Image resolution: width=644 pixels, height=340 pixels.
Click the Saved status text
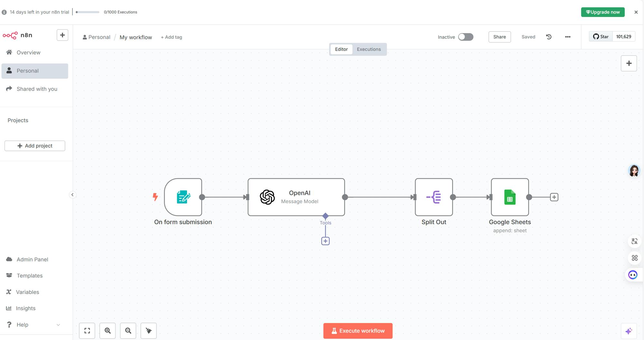(528, 37)
